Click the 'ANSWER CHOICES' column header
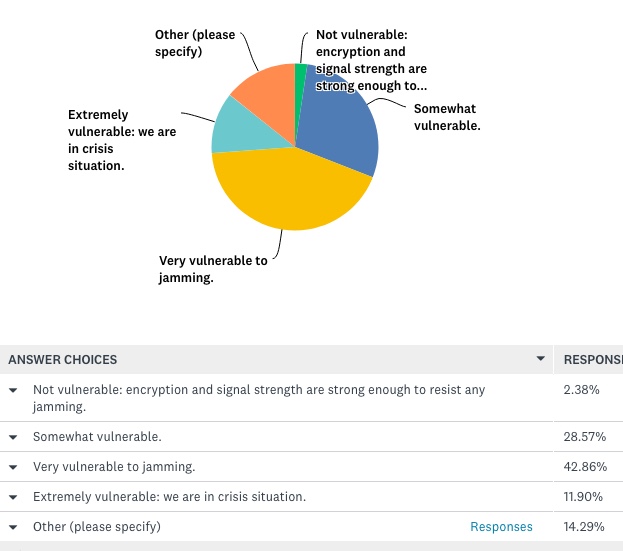This screenshot has height=551, width=623. (x=62, y=359)
